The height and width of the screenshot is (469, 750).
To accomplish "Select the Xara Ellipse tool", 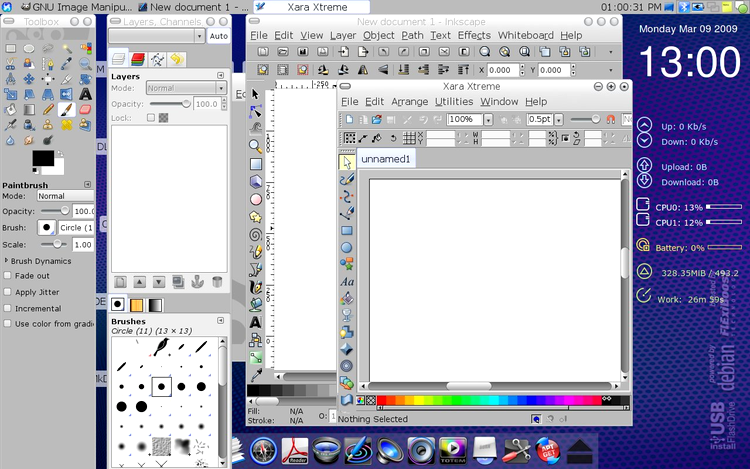I will tap(347, 247).
